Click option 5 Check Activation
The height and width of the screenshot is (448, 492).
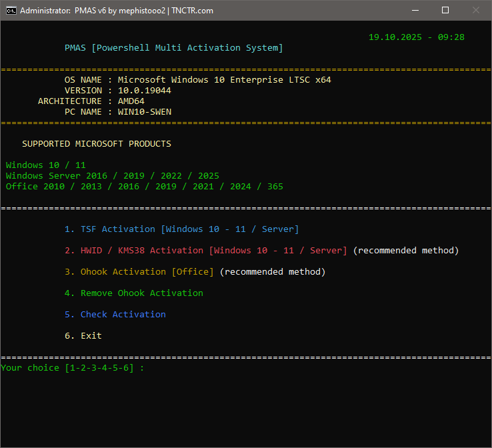point(115,314)
